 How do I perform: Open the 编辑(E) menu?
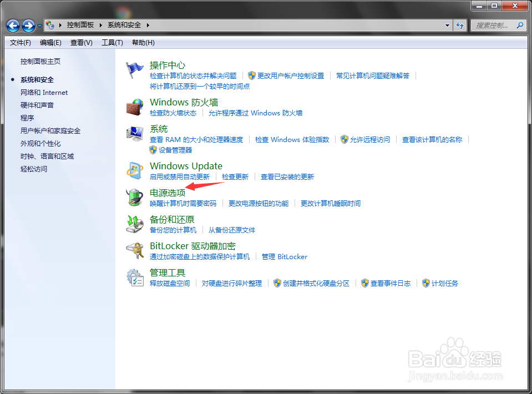click(x=50, y=42)
